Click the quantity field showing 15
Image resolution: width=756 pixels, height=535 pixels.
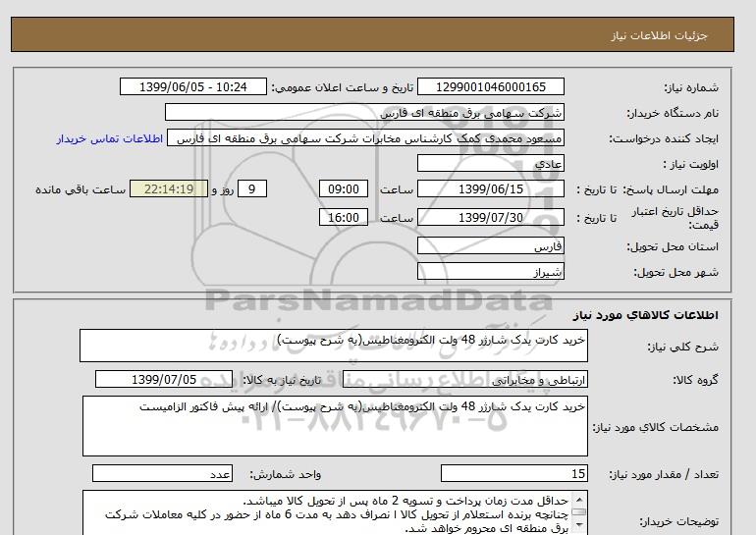coord(513,473)
